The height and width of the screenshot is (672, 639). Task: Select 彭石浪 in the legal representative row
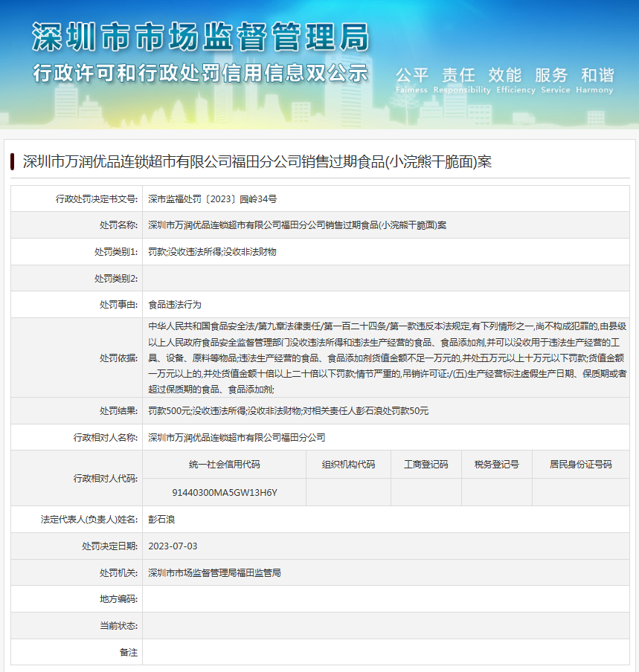pyautogui.click(x=161, y=520)
